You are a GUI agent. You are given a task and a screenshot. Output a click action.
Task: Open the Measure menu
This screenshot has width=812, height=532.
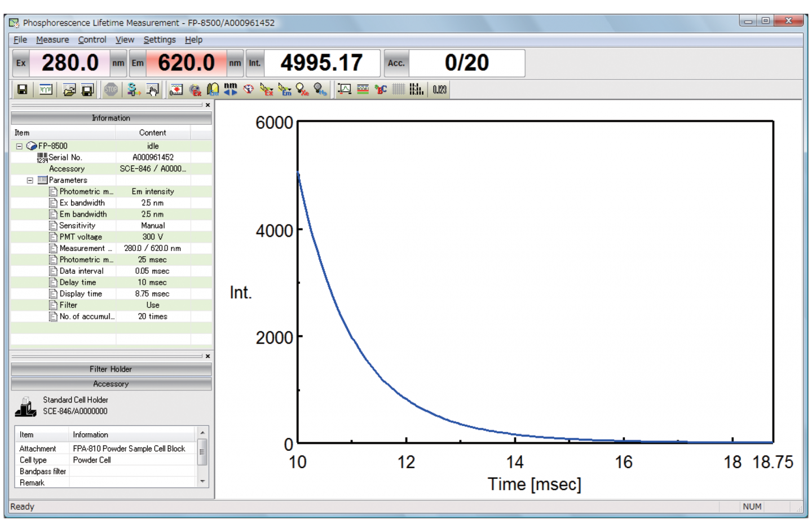[52, 39]
